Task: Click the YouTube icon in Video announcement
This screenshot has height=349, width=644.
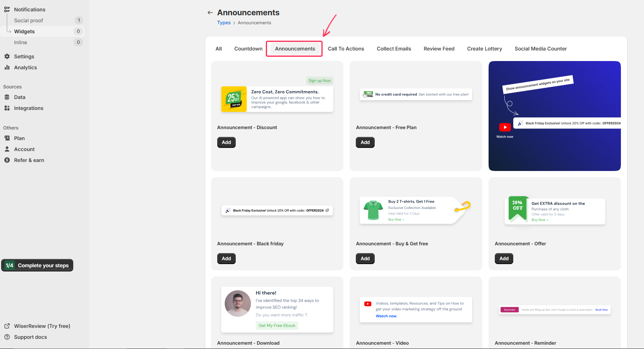Action: (368, 304)
